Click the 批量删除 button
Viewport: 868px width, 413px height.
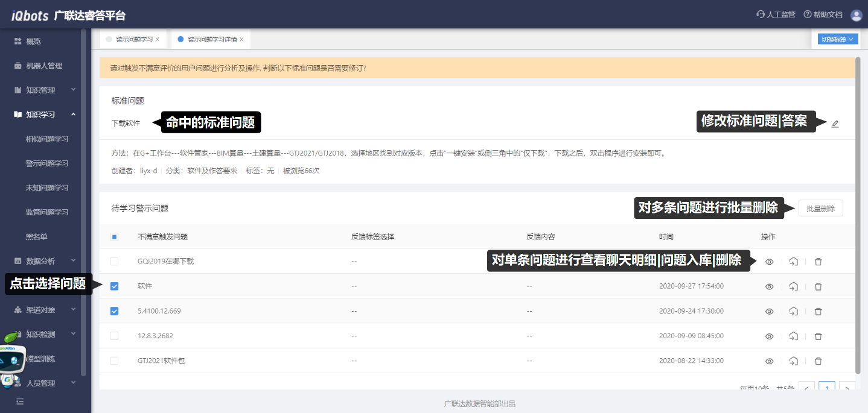click(x=820, y=209)
